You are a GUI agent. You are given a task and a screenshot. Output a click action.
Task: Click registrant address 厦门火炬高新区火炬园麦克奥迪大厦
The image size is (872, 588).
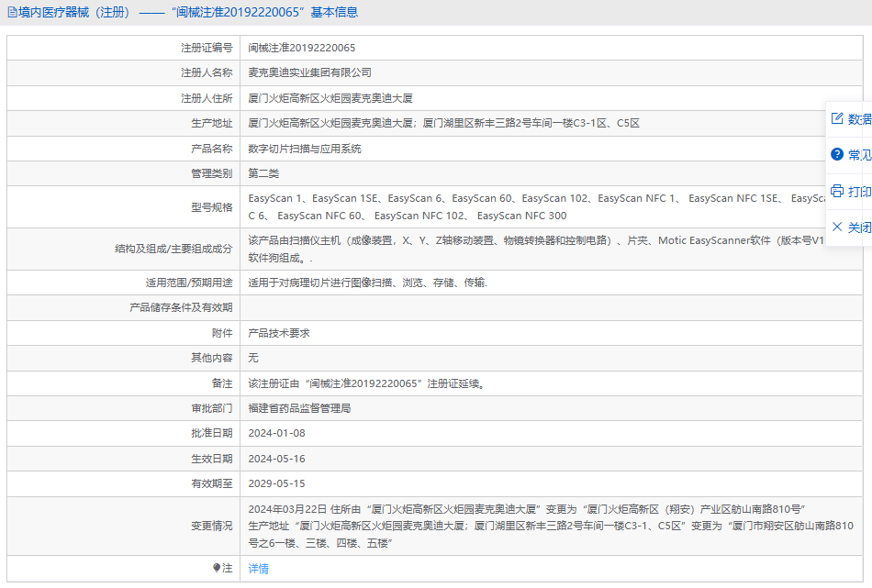330,98
